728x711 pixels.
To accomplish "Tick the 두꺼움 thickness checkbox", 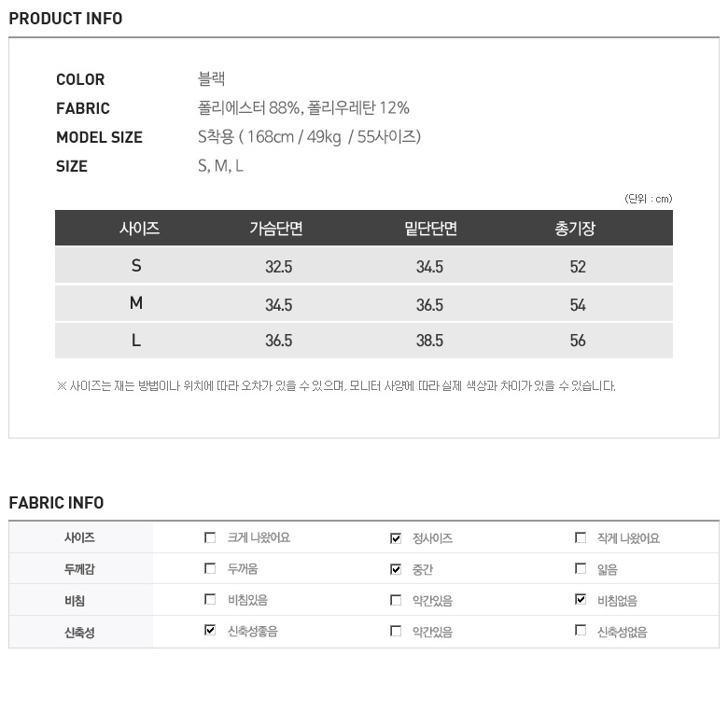I will pyautogui.click(x=210, y=568).
